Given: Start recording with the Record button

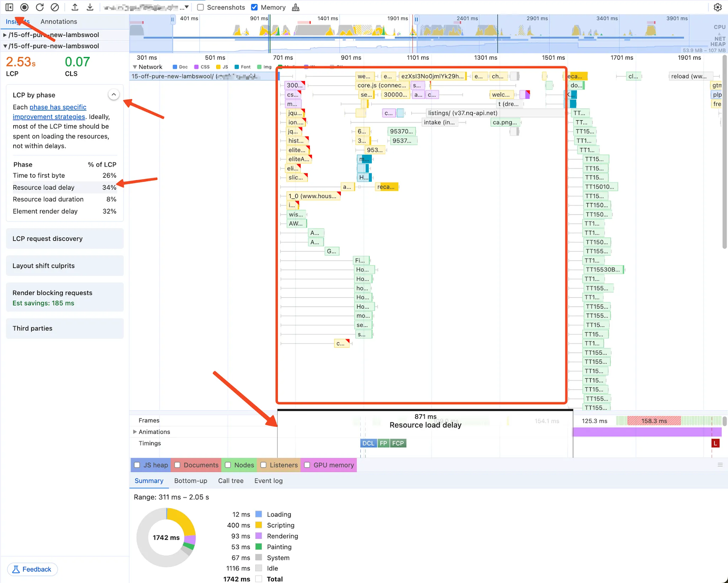Looking at the screenshot, I should [x=25, y=7].
